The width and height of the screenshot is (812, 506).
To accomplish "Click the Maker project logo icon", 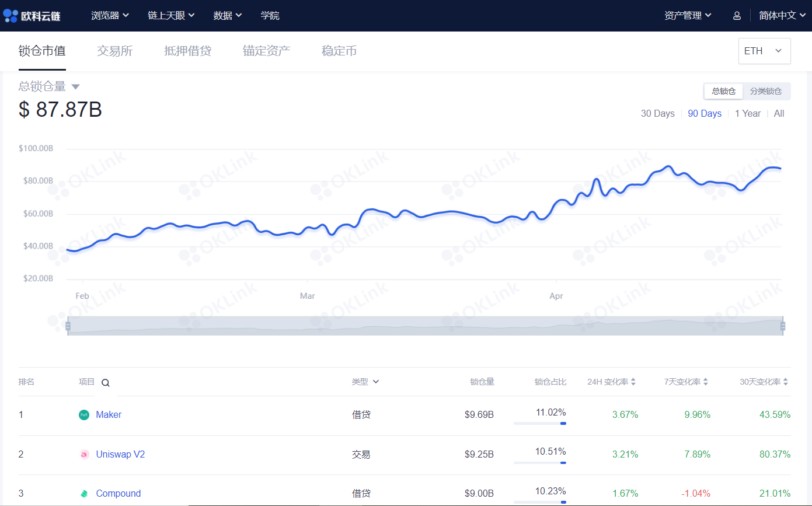I will [84, 415].
